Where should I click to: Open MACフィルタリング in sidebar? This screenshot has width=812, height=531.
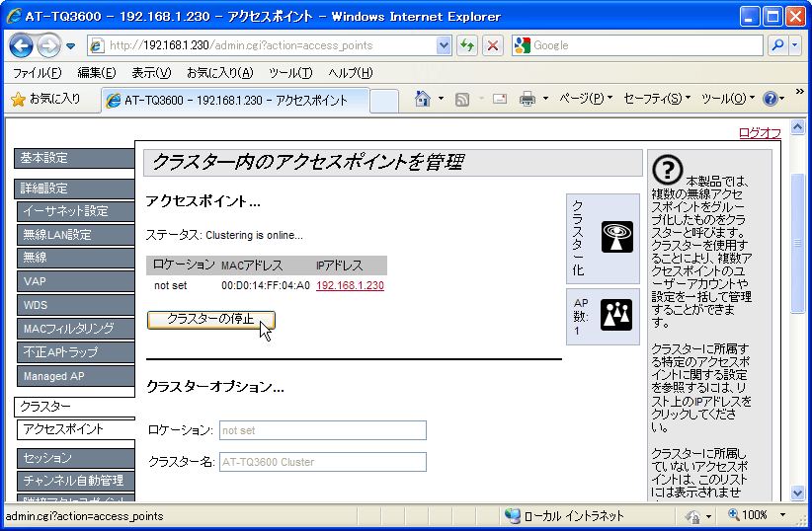(x=76, y=329)
